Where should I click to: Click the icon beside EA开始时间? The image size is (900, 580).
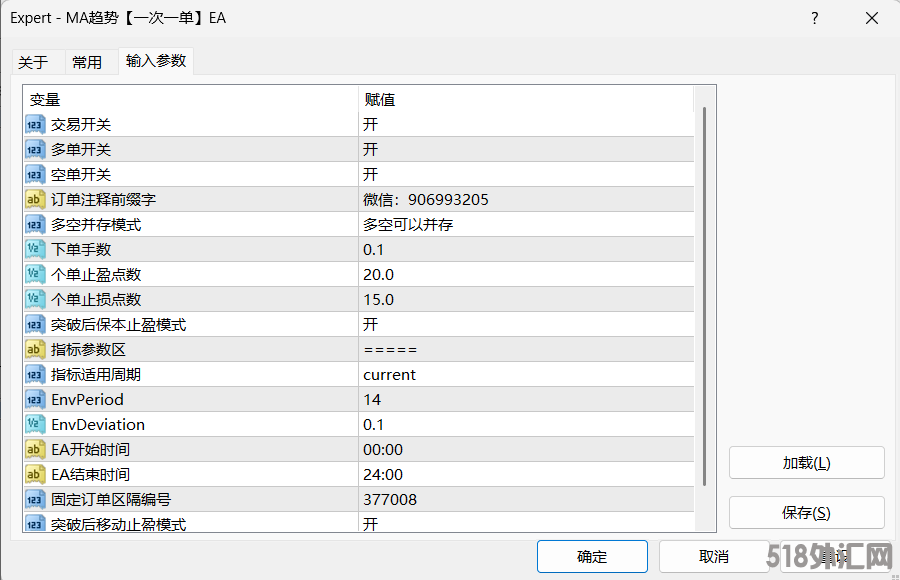tap(35, 450)
